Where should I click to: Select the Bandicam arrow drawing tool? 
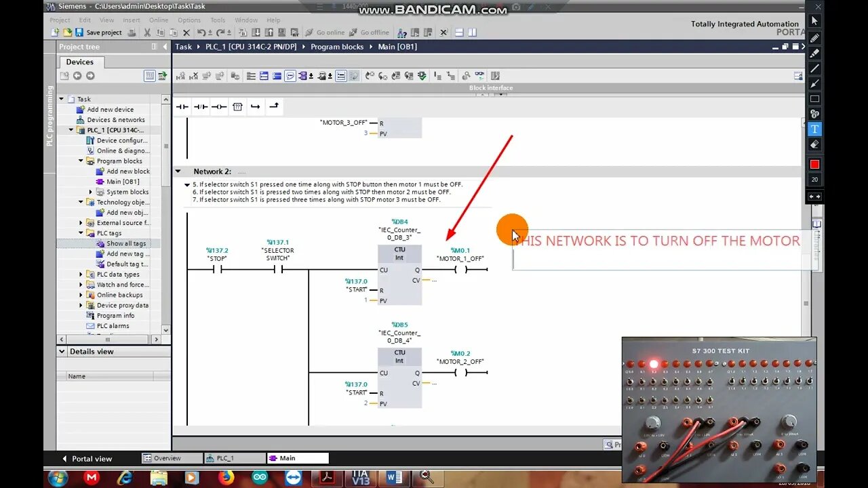tap(815, 83)
